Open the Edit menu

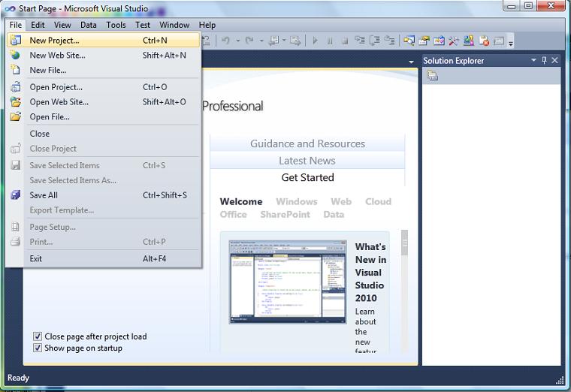[38, 25]
